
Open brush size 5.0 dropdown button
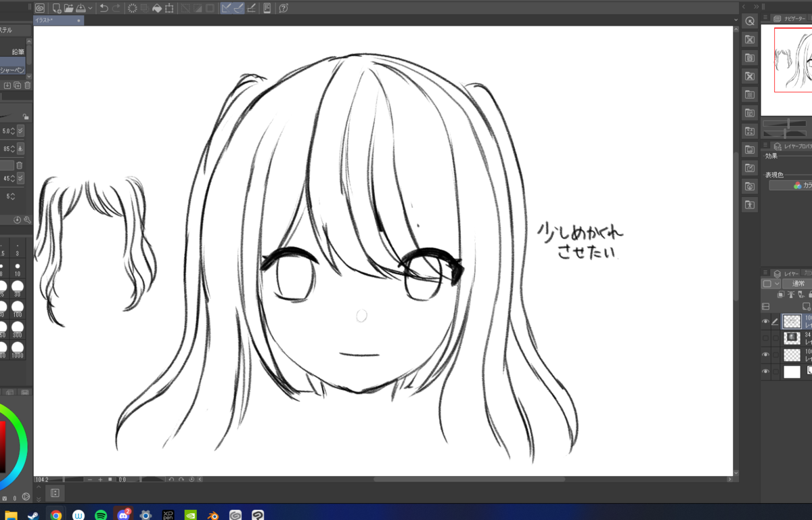click(x=20, y=131)
